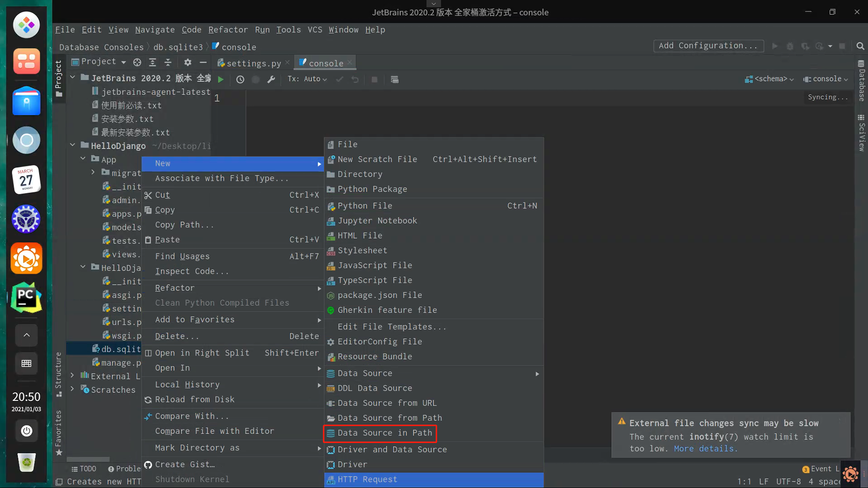Click the Add Configuration button

(708, 46)
